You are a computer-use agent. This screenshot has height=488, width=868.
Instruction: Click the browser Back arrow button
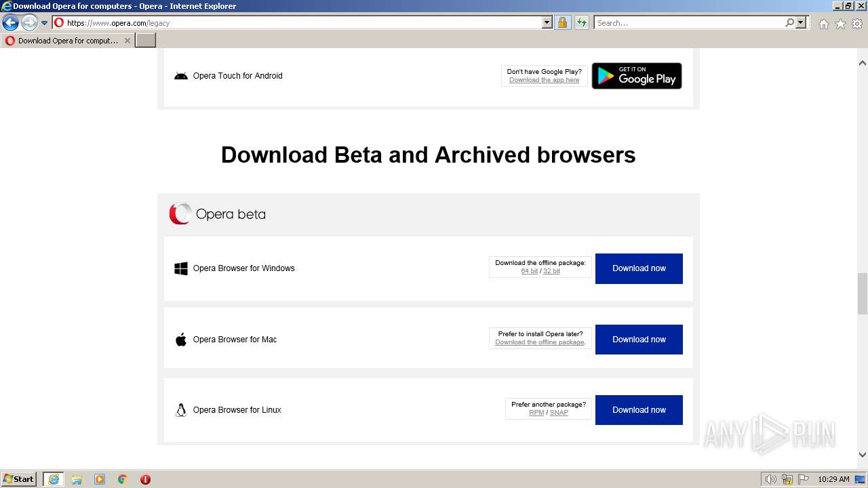tap(10, 23)
